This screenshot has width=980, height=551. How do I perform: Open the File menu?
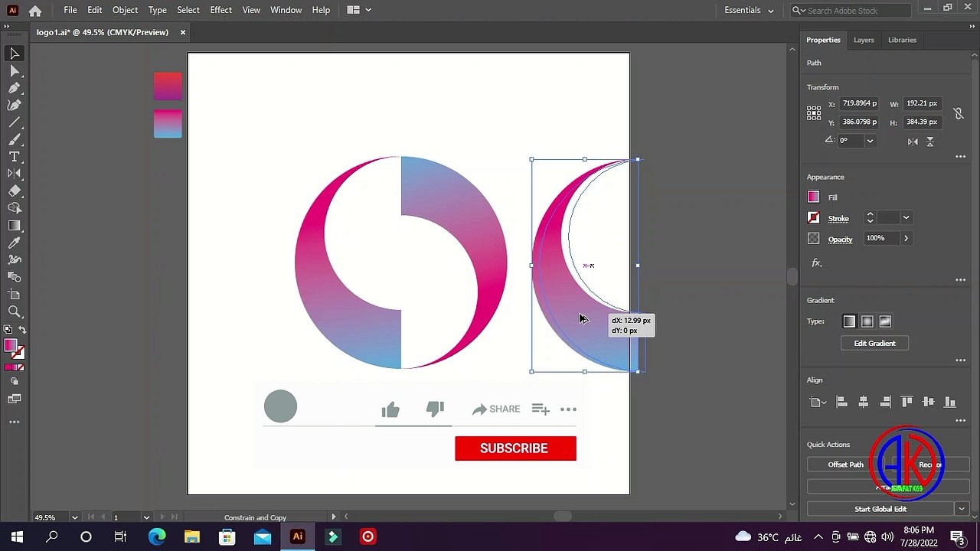pos(70,10)
